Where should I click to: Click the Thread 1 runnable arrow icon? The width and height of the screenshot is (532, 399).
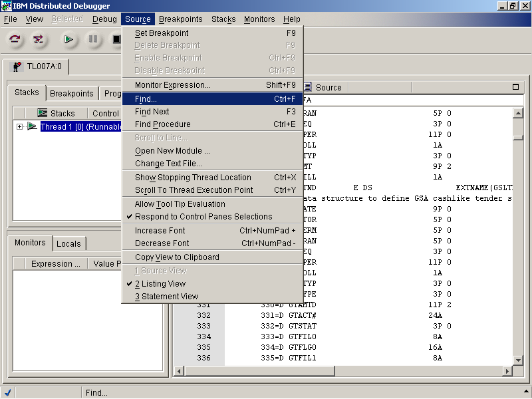[32, 126]
